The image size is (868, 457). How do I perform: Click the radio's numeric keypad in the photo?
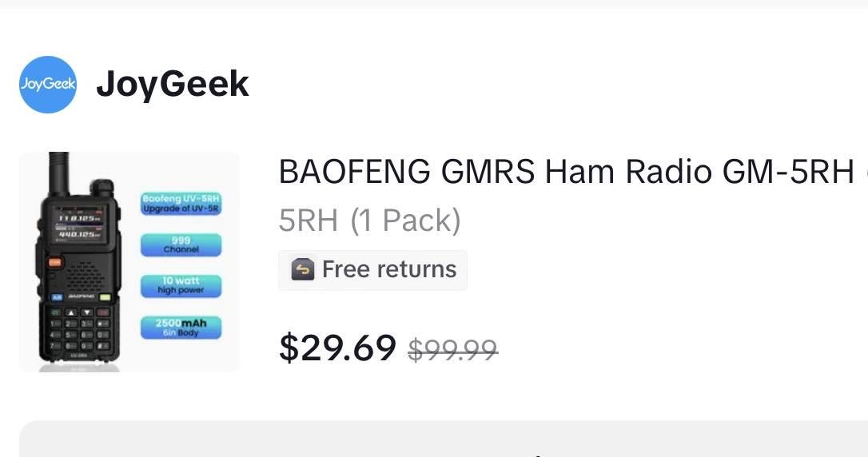click(79, 336)
